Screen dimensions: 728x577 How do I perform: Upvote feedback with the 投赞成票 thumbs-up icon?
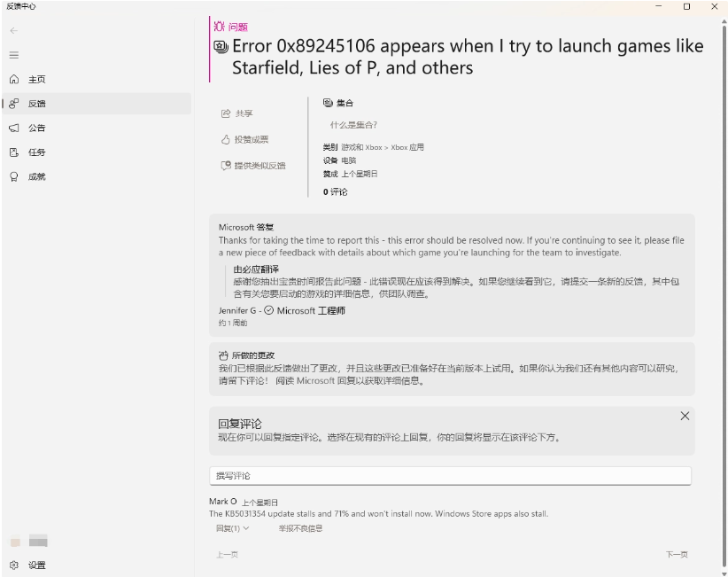pos(228,137)
